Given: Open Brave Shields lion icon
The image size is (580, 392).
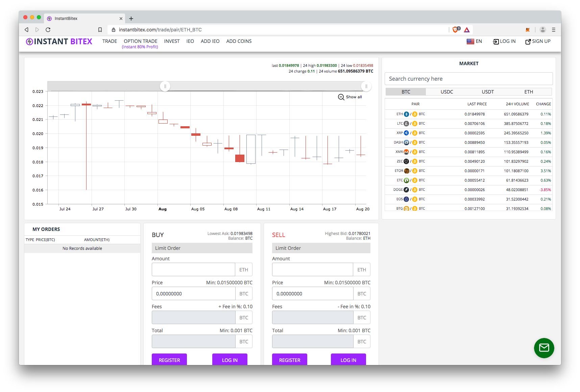Looking at the screenshot, I should pyautogui.click(x=456, y=30).
